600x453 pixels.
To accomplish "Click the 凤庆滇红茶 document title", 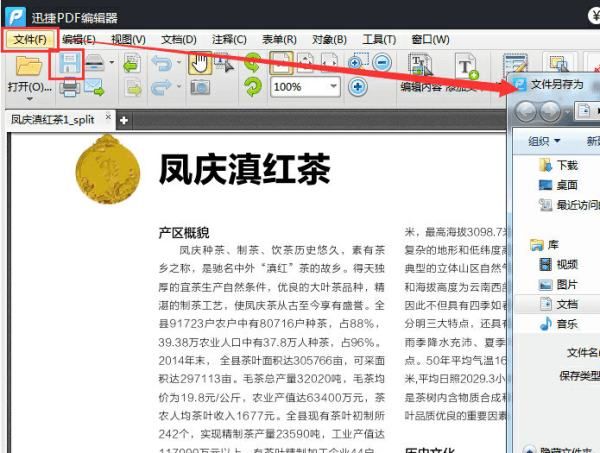I will [x=245, y=169].
